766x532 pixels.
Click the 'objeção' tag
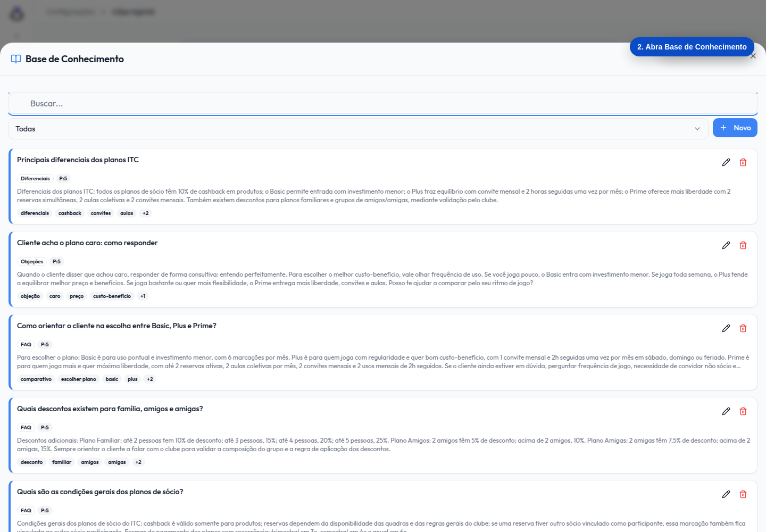30,296
